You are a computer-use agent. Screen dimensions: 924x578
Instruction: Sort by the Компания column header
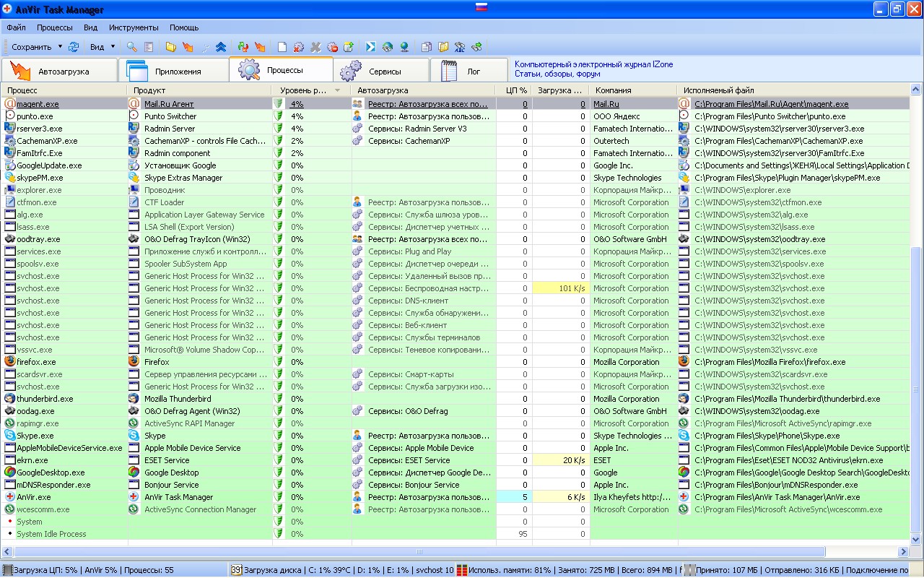pyautogui.click(x=633, y=90)
